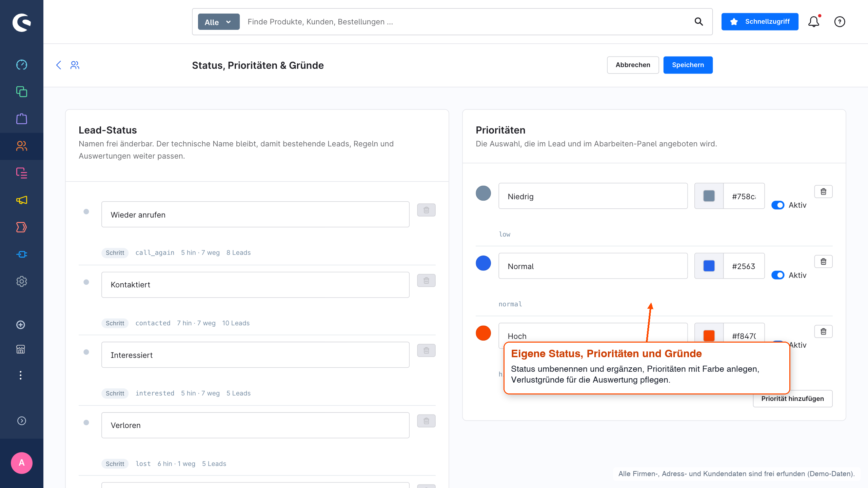Open the help question mark icon
868x488 pixels.
tap(840, 22)
